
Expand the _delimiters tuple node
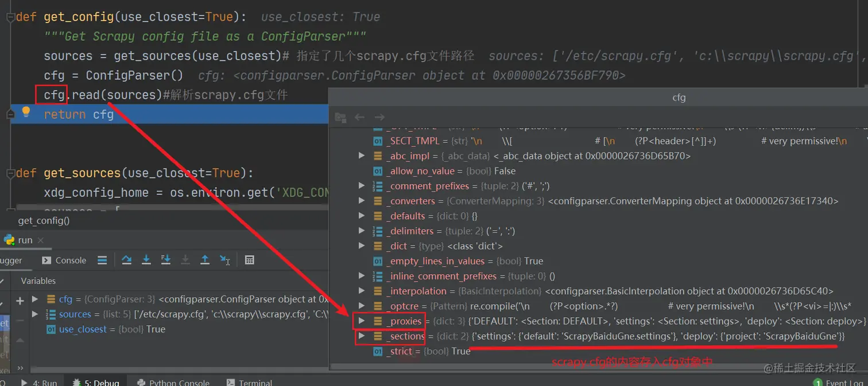click(x=361, y=231)
